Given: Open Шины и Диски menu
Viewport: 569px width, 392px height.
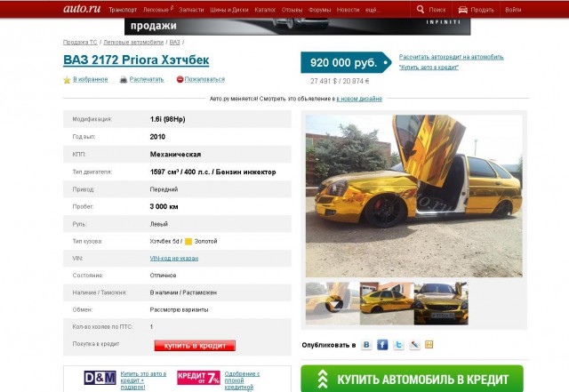Looking at the screenshot, I should pyautogui.click(x=229, y=10).
